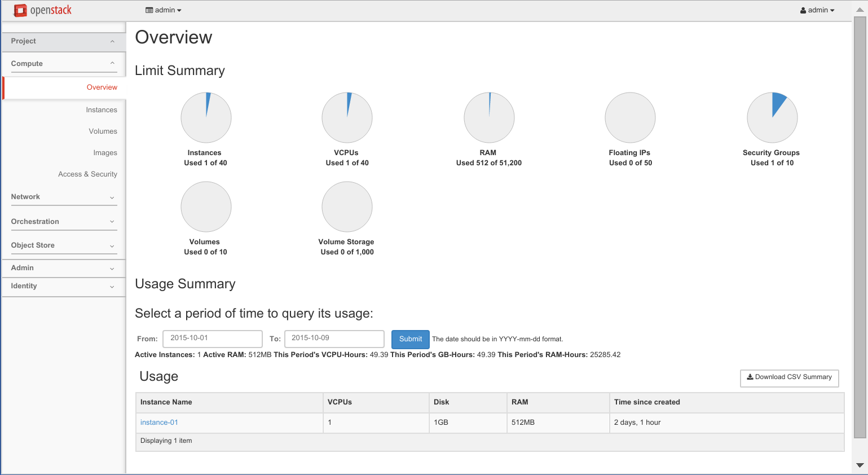Download the CSV Summary
868x475 pixels.
(789, 377)
